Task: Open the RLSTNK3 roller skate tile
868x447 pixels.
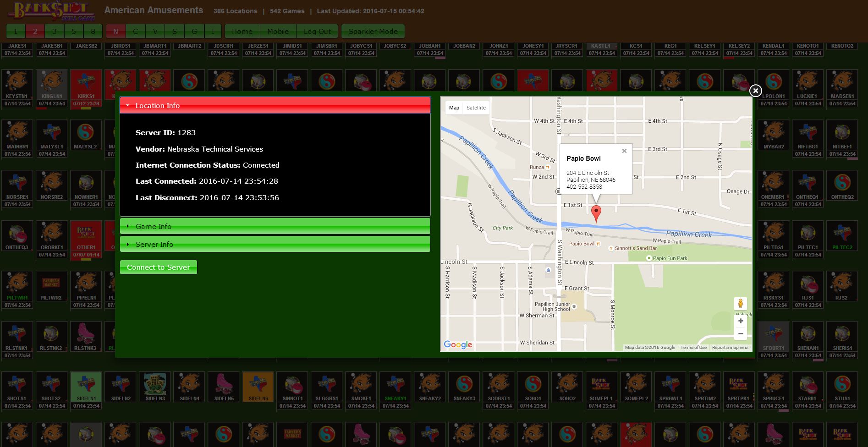Action: [86, 333]
